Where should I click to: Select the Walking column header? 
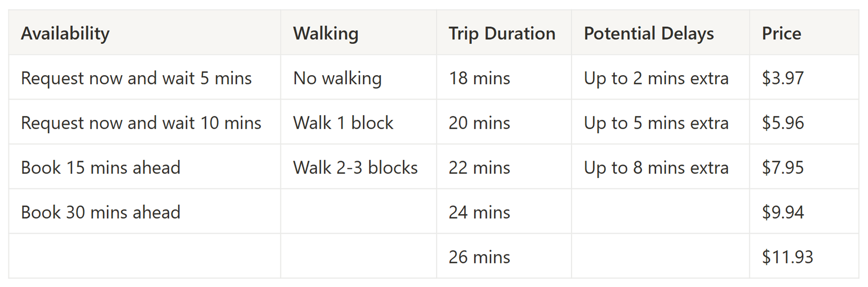pos(325,33)
